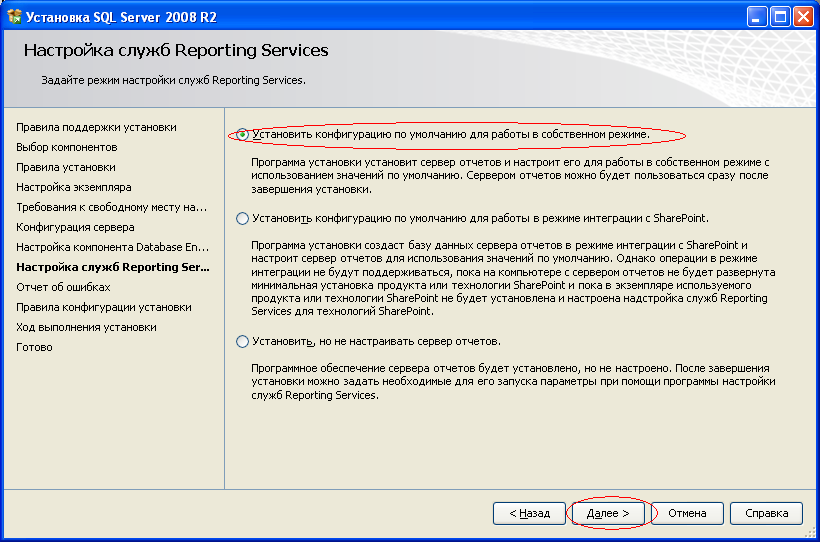820x542 pixels.
Task: Maximize the SQL Server setup window
Action: [x=780, y=17]
